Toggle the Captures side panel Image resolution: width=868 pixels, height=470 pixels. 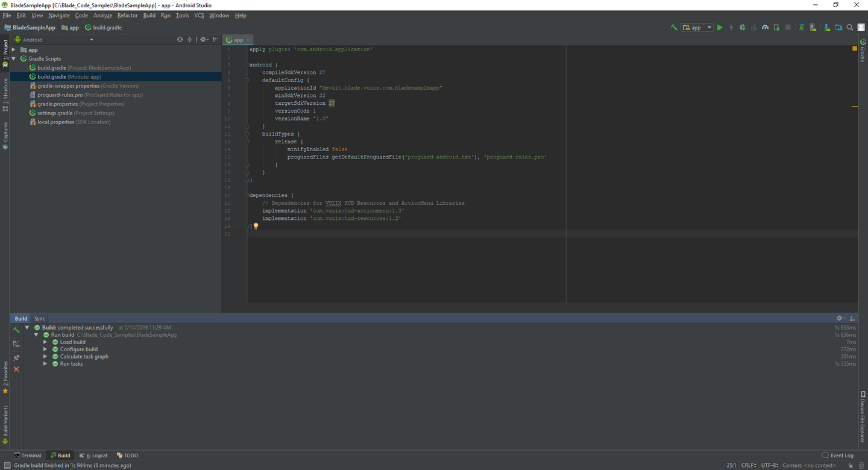coord(5,136)
